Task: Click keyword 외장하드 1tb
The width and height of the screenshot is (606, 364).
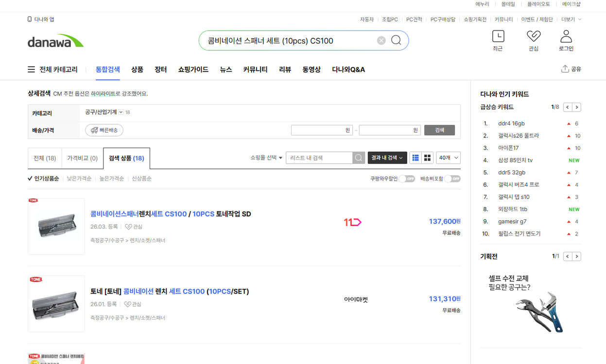Action: click(x=513, y=209)
